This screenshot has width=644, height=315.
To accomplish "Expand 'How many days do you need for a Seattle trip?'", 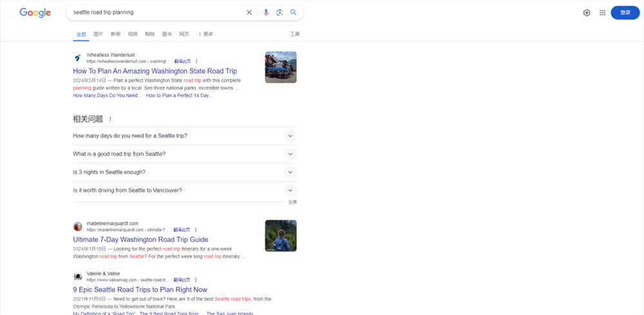I will (x=185, y=135).
